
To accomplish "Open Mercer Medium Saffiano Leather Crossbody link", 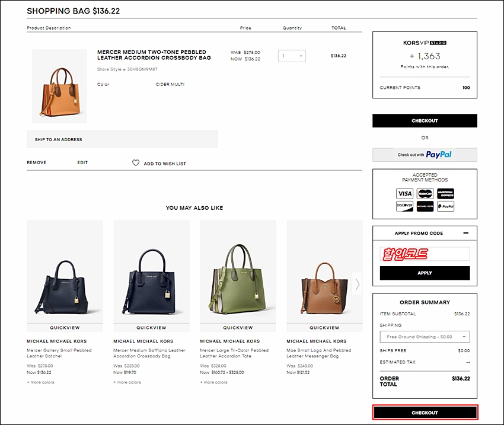I will [149, 353].
